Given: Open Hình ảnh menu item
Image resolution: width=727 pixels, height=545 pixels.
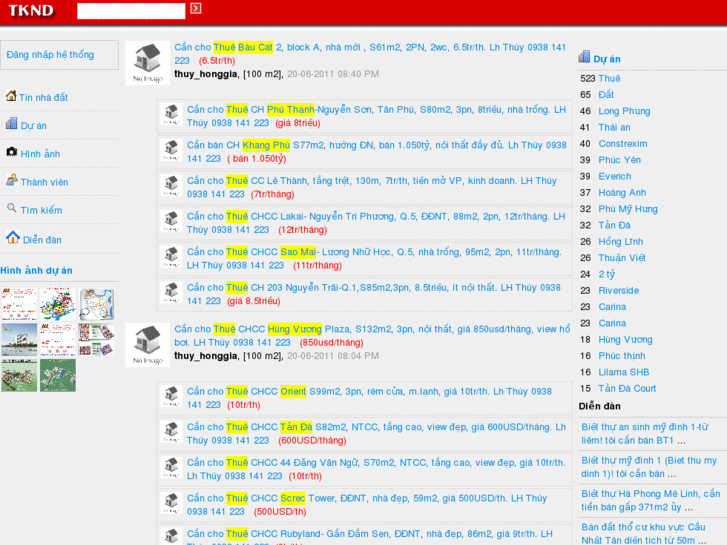Looking at the screenshot, I should [40, 154].
